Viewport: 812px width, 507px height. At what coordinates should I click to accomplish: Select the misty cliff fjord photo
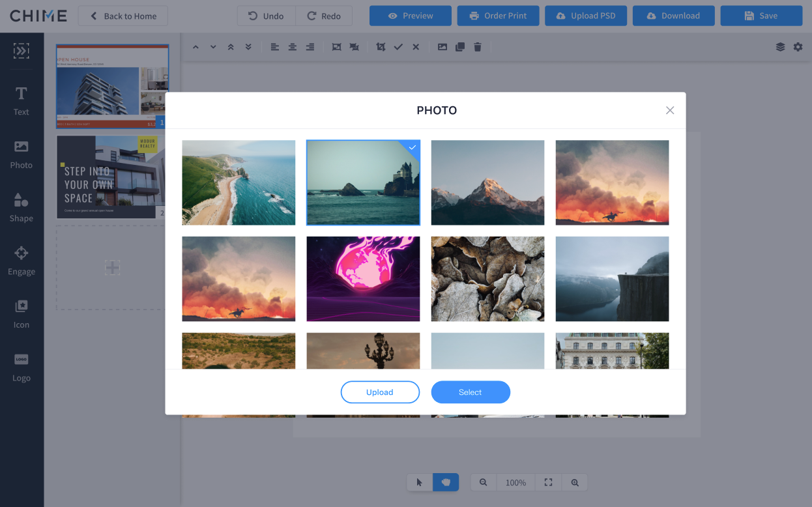[x=612, y=279]
